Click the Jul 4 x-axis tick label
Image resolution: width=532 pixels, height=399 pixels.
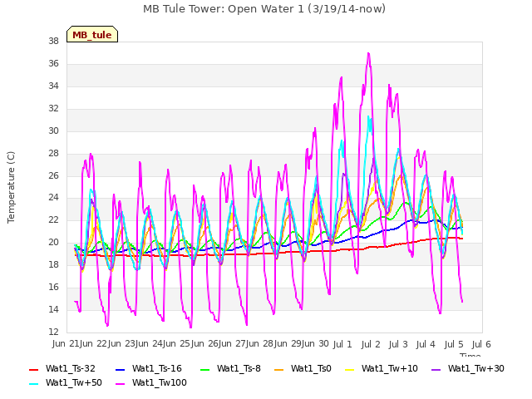(426, 344)
